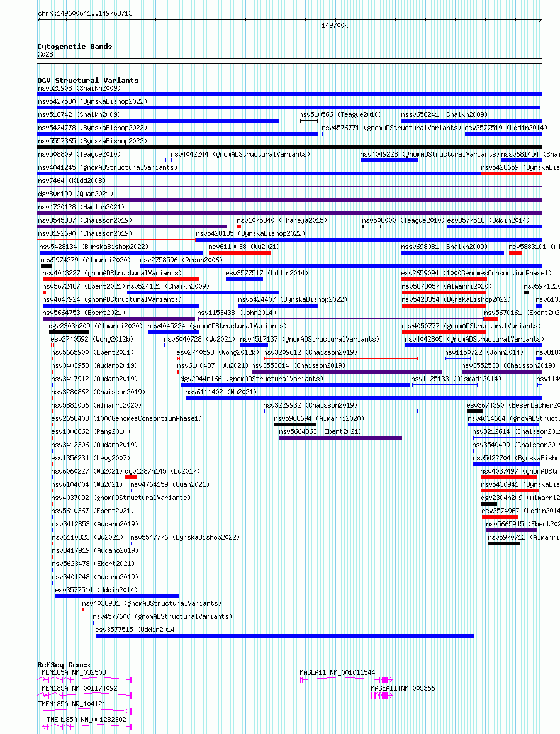Click TMEM185A|NR_104121 gene label
Viewport: 560px width, 734px height.
point(72,704)
